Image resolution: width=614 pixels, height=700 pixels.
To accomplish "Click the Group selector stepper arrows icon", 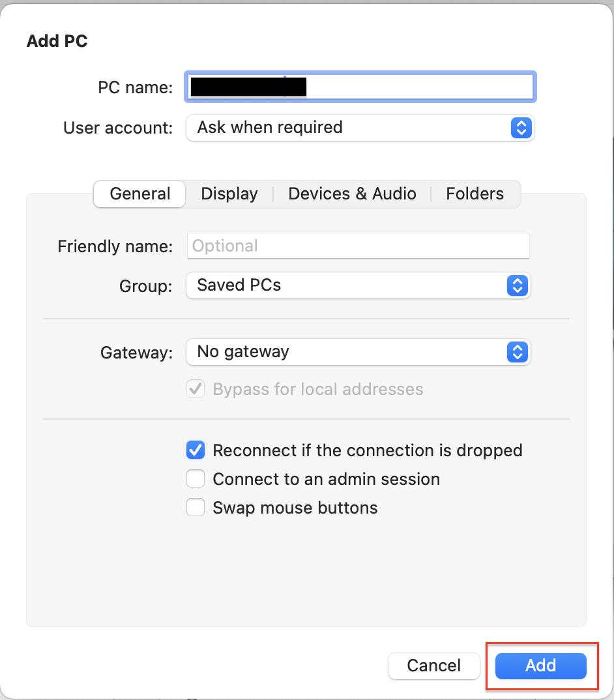I will (518, 285).
